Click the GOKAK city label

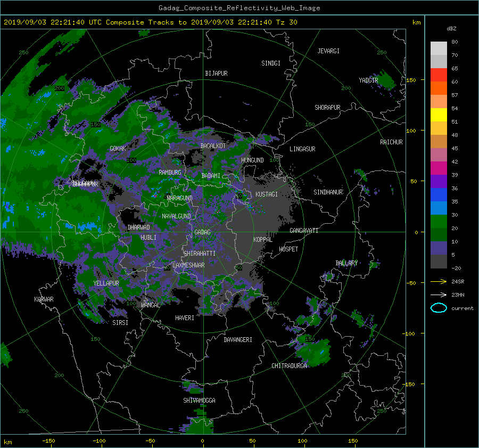[x=118, y=149]
